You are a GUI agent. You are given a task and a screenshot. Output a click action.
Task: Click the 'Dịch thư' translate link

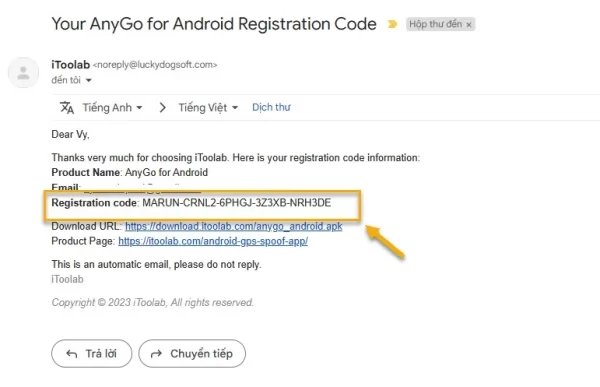point(271,107)
